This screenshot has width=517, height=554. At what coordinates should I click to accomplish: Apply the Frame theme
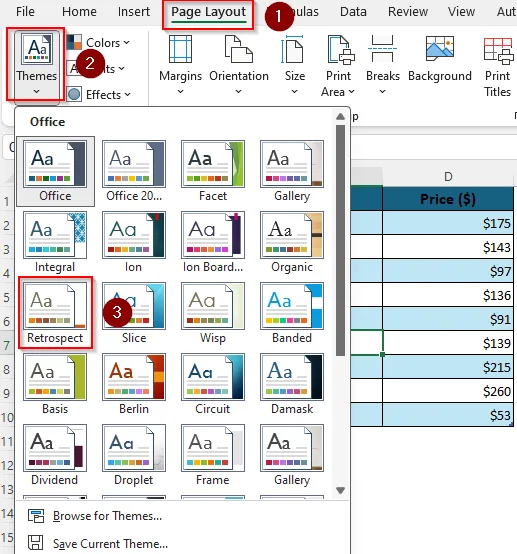pyautogui.click(x=213, y=455)
